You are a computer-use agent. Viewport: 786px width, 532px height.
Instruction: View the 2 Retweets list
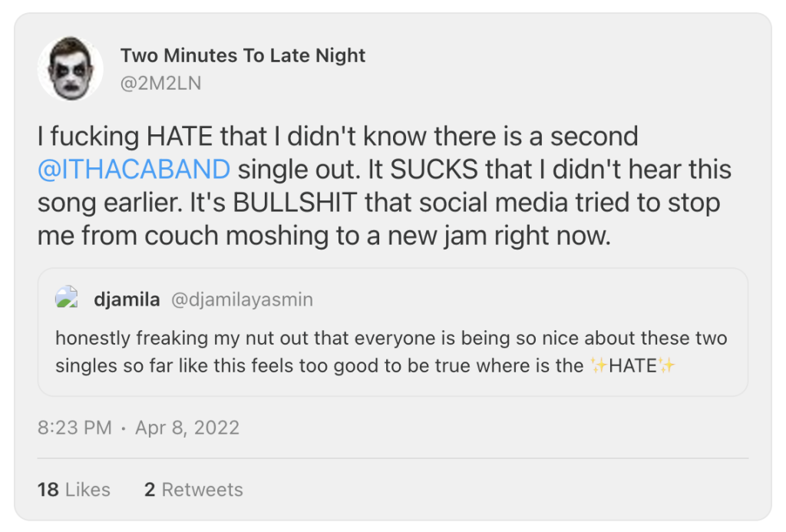[x=193, y=490]
